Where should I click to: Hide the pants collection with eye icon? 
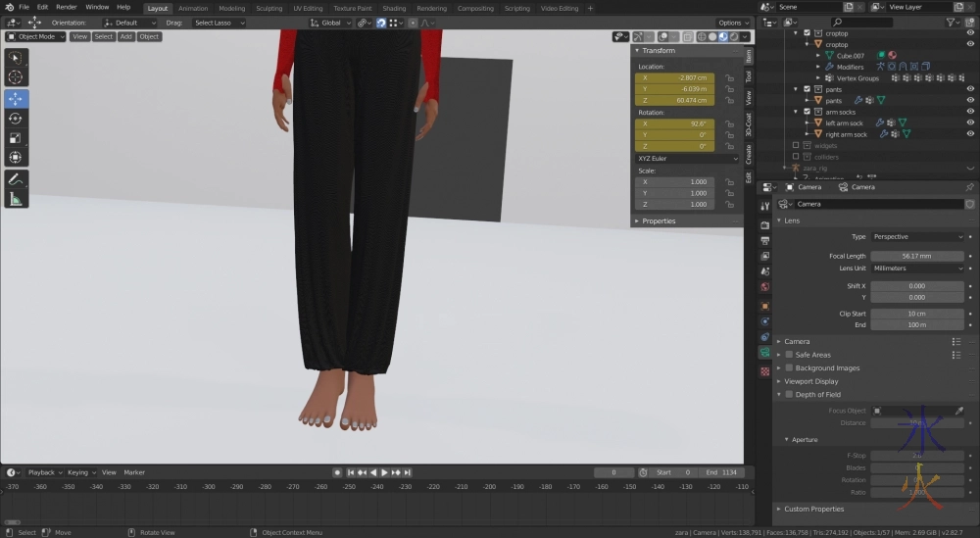coord(968,89)
